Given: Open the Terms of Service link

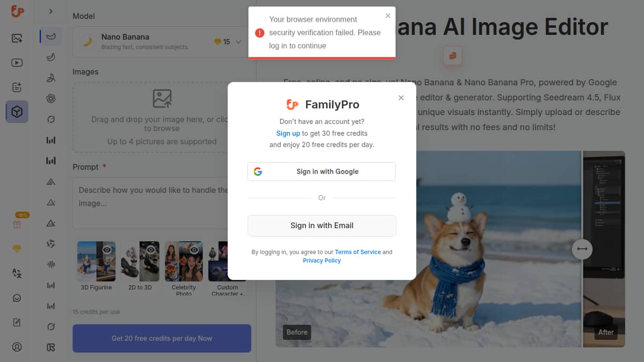Looking at the screenshot, I should 358,252.
